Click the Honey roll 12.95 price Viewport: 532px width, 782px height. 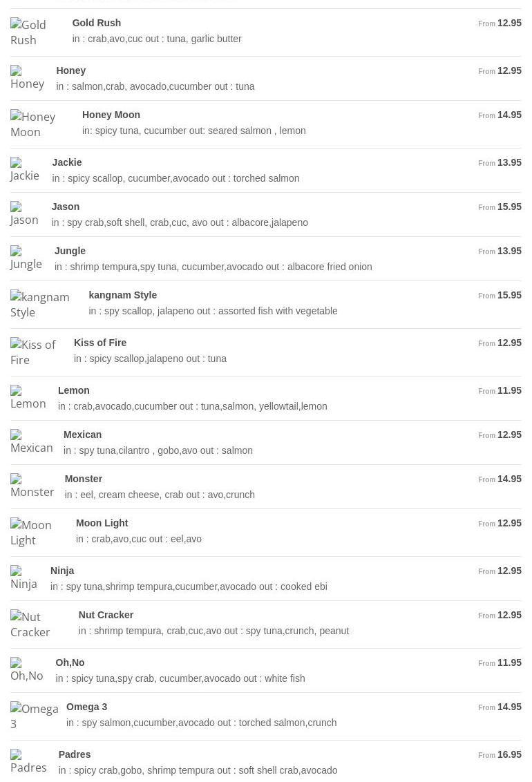click(x=509, y=70)
